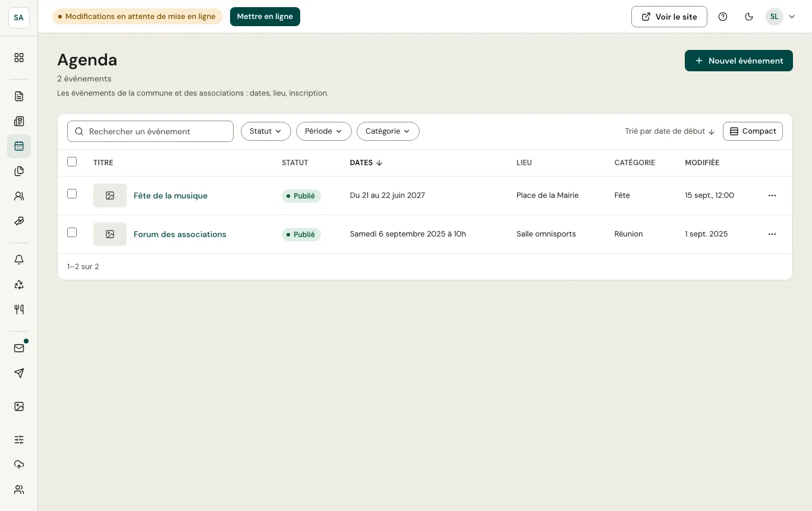Click the Mettre en ligne button

(265, 17)
